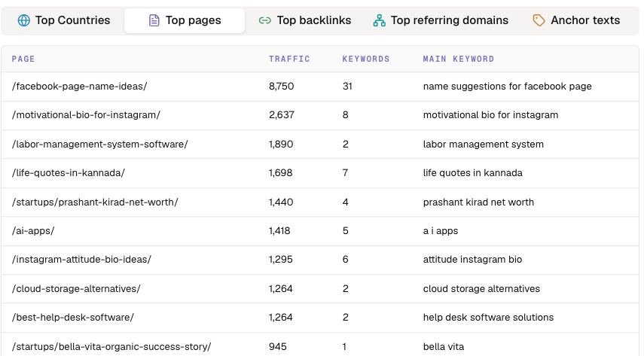Click the keywords count 8

coord(346,114)
